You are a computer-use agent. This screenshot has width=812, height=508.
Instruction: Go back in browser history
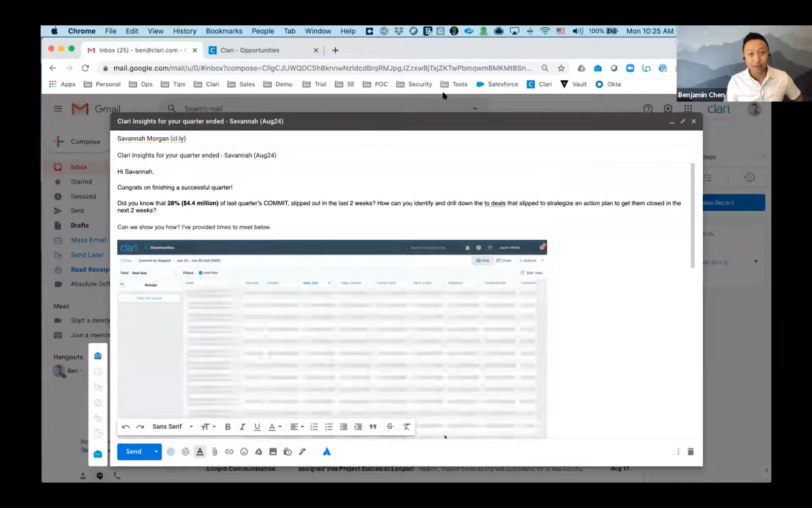click(x=53, y=68)
